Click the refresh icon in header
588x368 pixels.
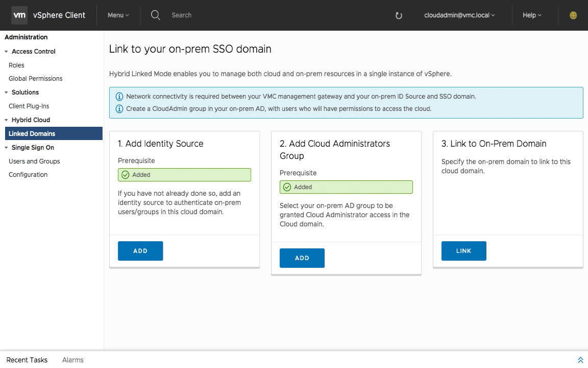pos(399,16)
